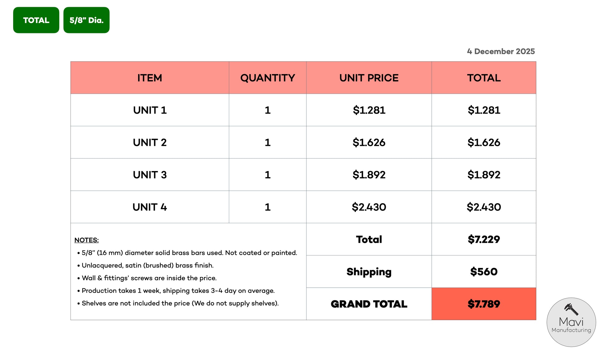Screen dimensions: 607x364
Task: Click the caliper icon above Mavi
Action: point(571,309)
